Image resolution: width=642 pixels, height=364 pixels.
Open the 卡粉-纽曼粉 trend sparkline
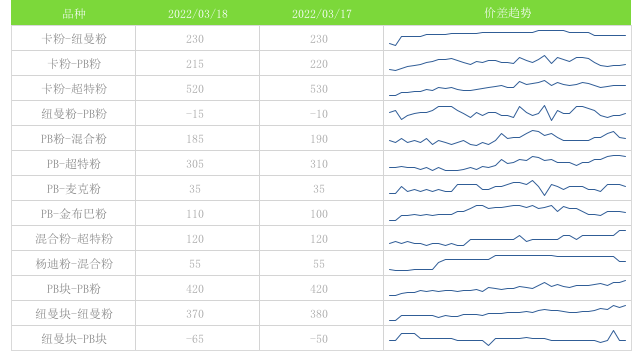click(x=507, y=38)
